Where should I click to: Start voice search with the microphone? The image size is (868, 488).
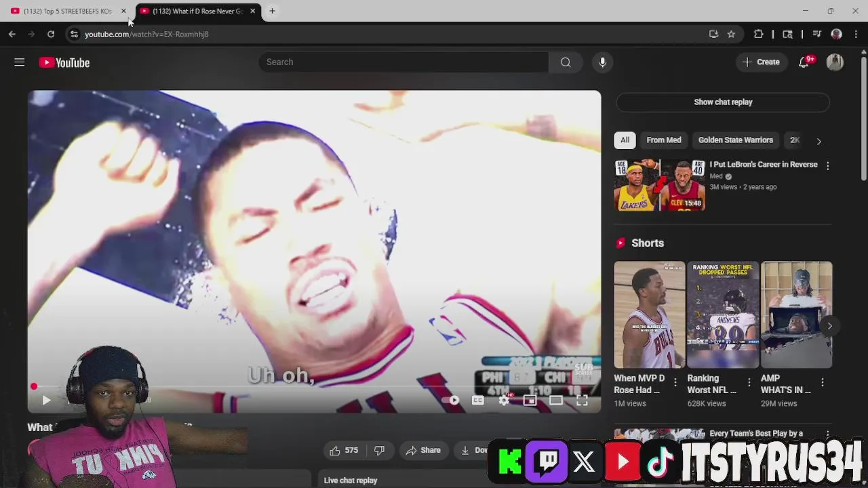pos(602,62)
